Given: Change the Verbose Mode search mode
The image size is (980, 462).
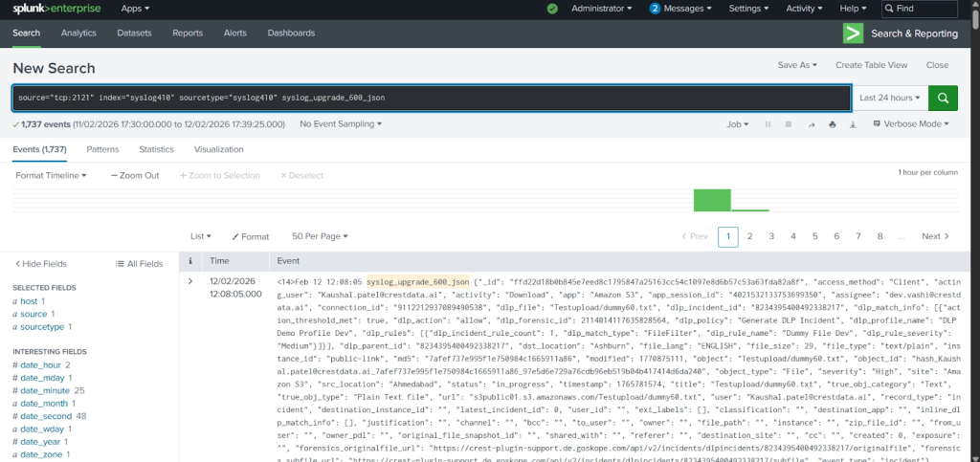Looking at the screenshot, I should [x=911, y=124].
